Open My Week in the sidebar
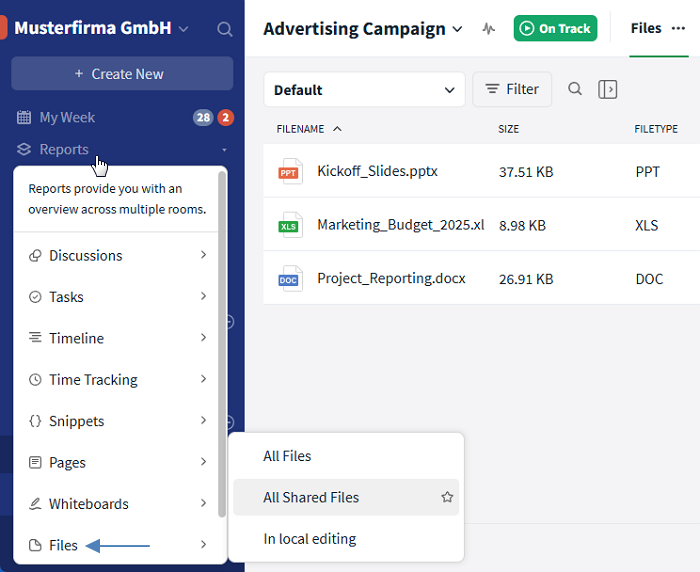Screen dimensions: 700x572 pos(67,117)
